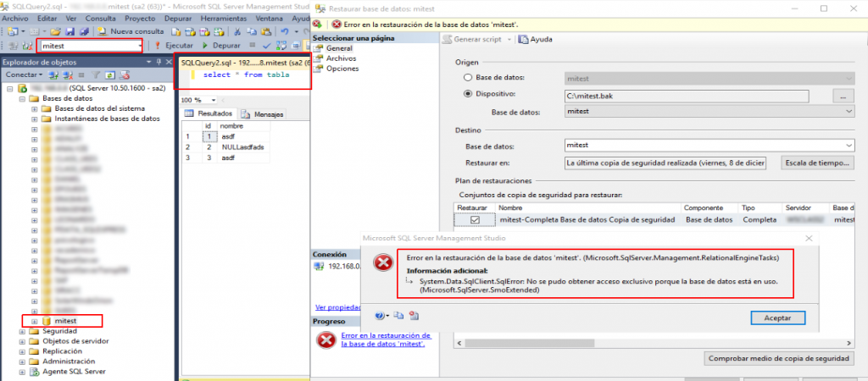Open the Consulta menu
This screenshot has width=868, height=381.
(101, 19)
